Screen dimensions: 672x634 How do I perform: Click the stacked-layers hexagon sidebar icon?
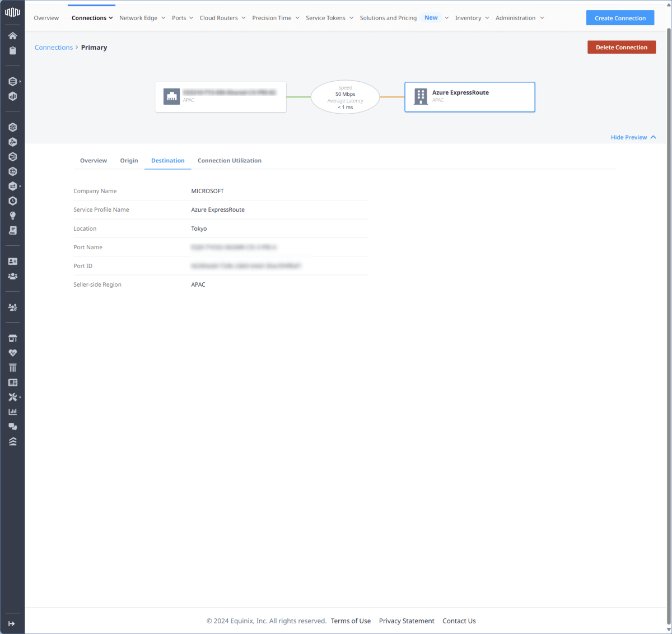[x=12, y=82]
